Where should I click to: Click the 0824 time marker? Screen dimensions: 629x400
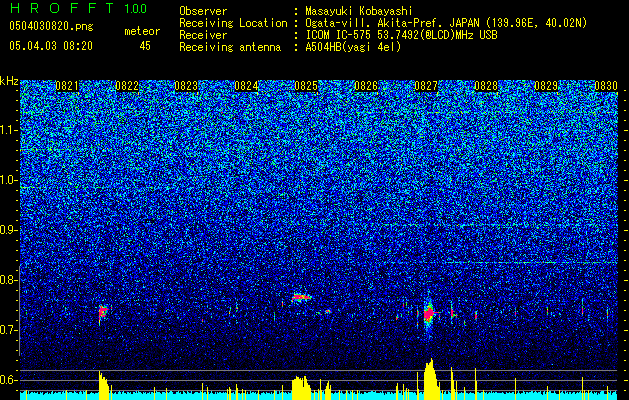click(x=246, y=86)
